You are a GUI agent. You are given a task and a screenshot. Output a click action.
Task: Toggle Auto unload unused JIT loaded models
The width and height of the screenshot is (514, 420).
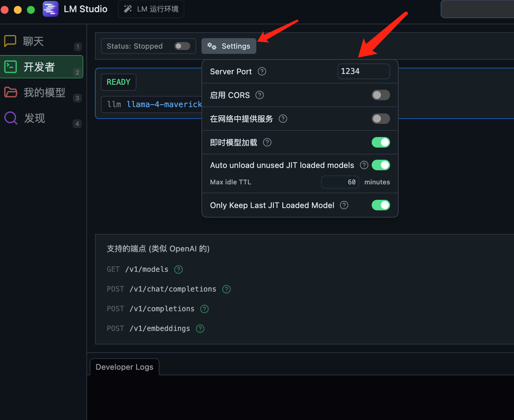pos(381,165)
